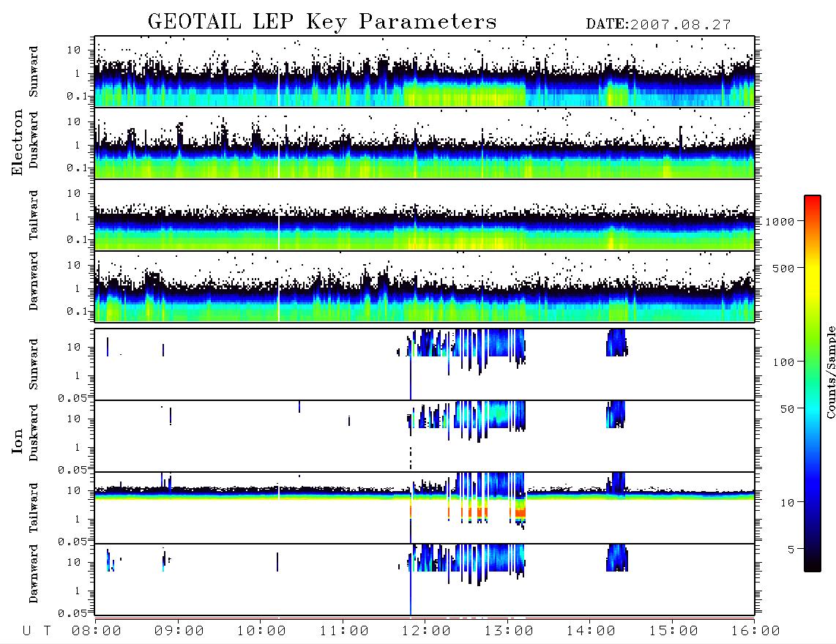Click the Ion Tailward panel label
The width and height of the screenshot is (836, 644).
click(34, 508)
